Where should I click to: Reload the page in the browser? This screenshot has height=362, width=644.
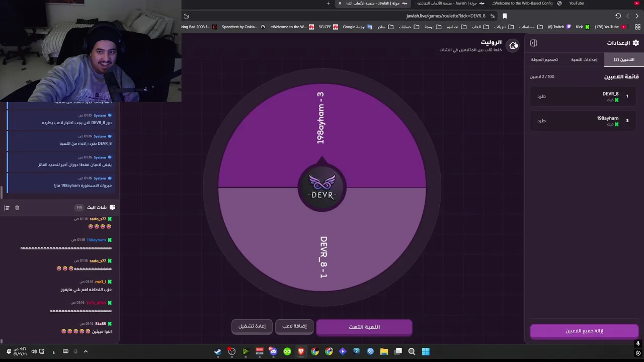[618, 16]
